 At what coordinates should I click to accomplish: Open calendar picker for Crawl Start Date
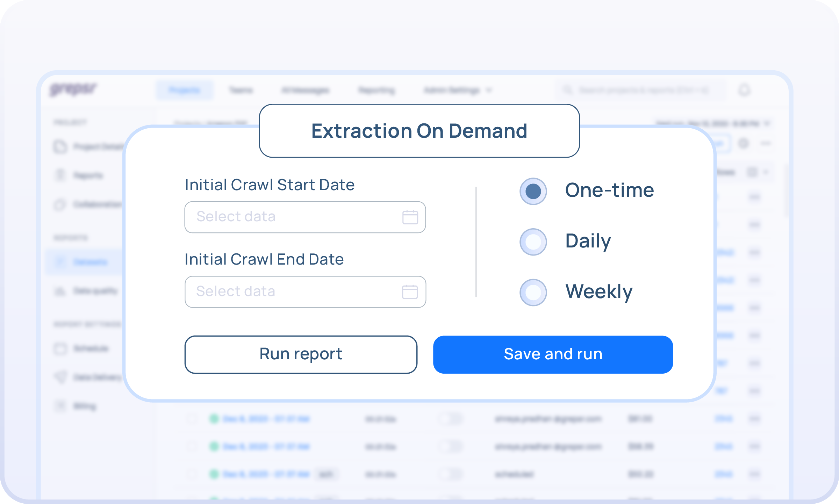tap(410, 217)
